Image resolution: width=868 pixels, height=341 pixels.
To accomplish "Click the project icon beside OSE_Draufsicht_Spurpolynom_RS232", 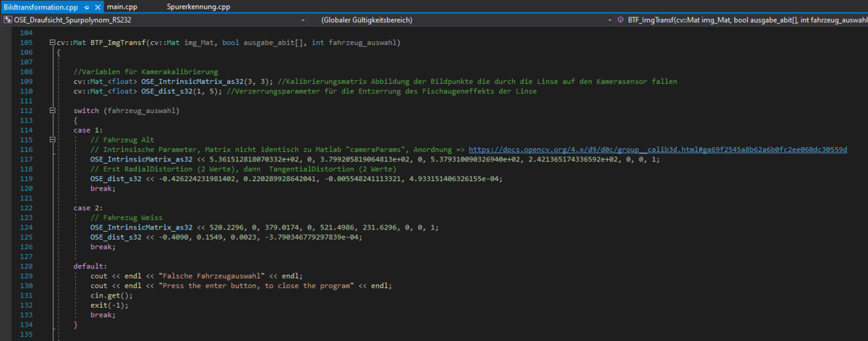I will [8, 20].
